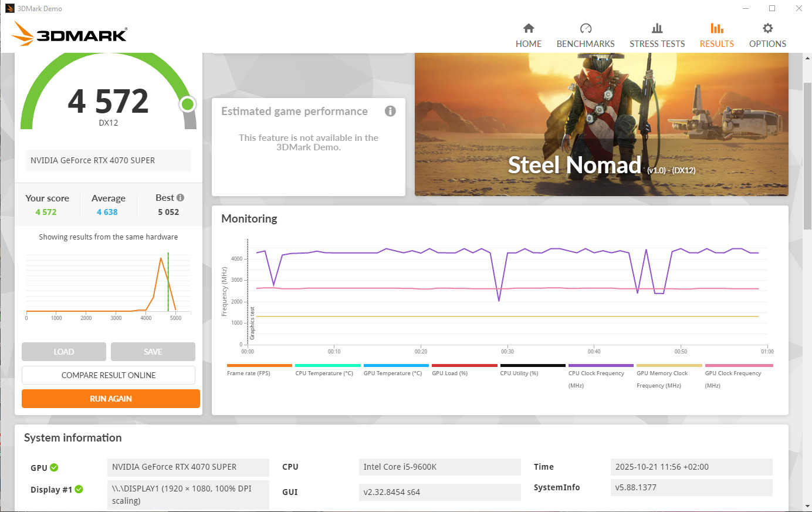Click the RUN AGAIN button
Screen dimensions: 812x512
[111, 399]
